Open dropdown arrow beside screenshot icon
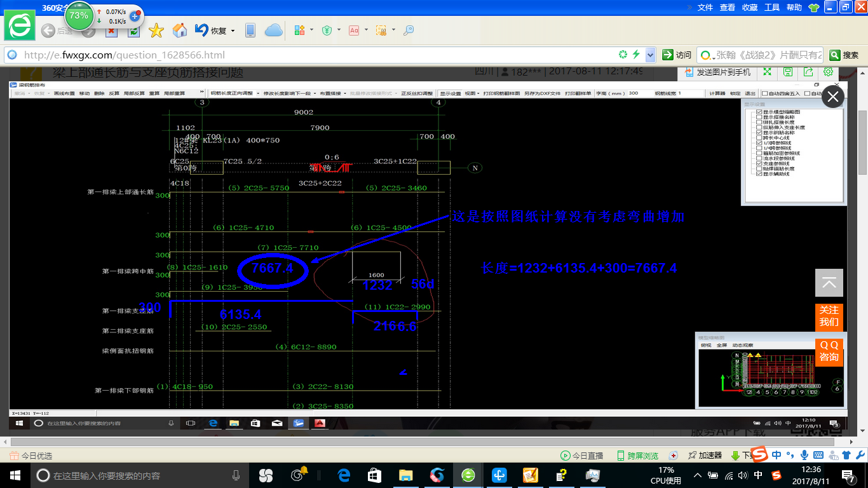 coord(393,30)
